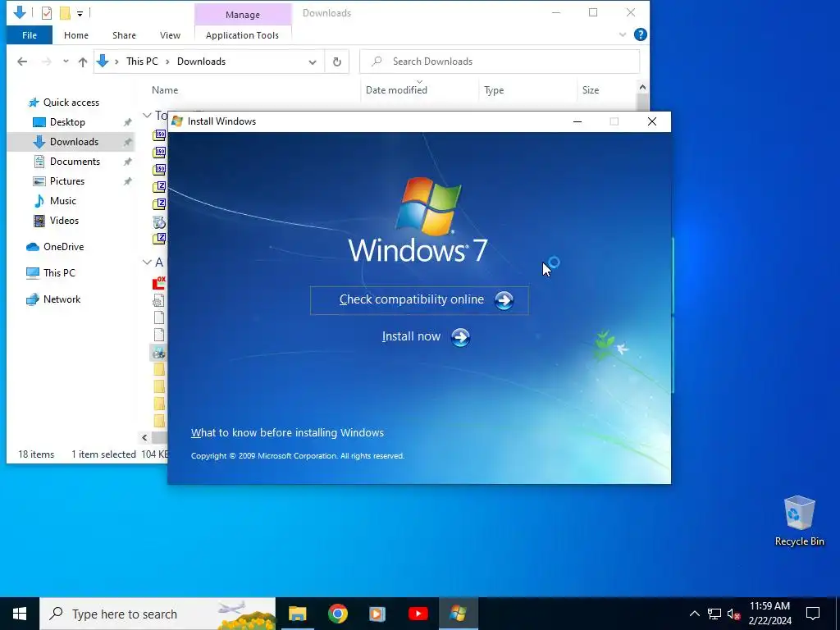
Task: Show hidden system tray icons
Action: (694, 614)
